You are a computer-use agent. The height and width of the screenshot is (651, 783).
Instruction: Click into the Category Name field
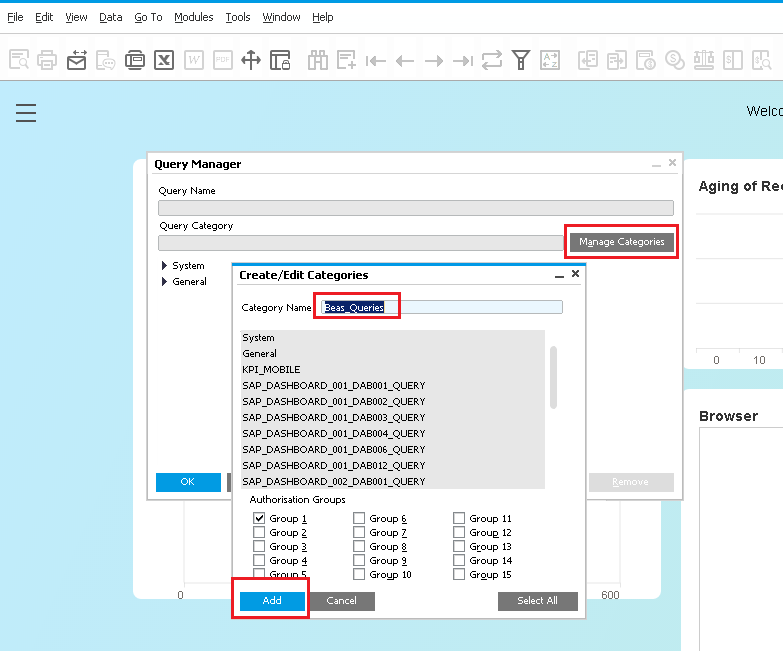pyautogui.click(x=440, y=307)
